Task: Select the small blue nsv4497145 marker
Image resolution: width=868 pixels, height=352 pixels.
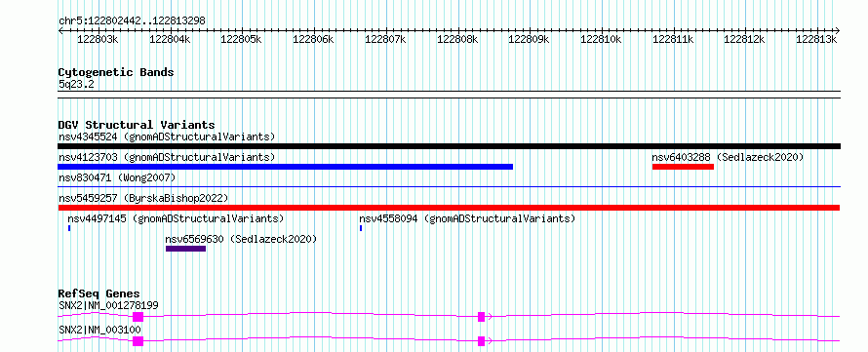Action: tap(69, 228)
